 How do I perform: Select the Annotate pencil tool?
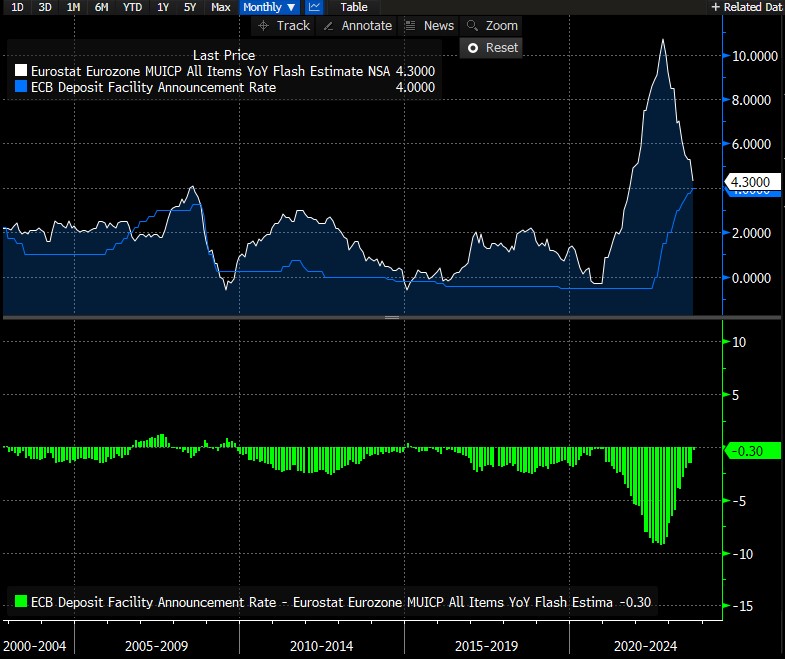tap(357, 26)
